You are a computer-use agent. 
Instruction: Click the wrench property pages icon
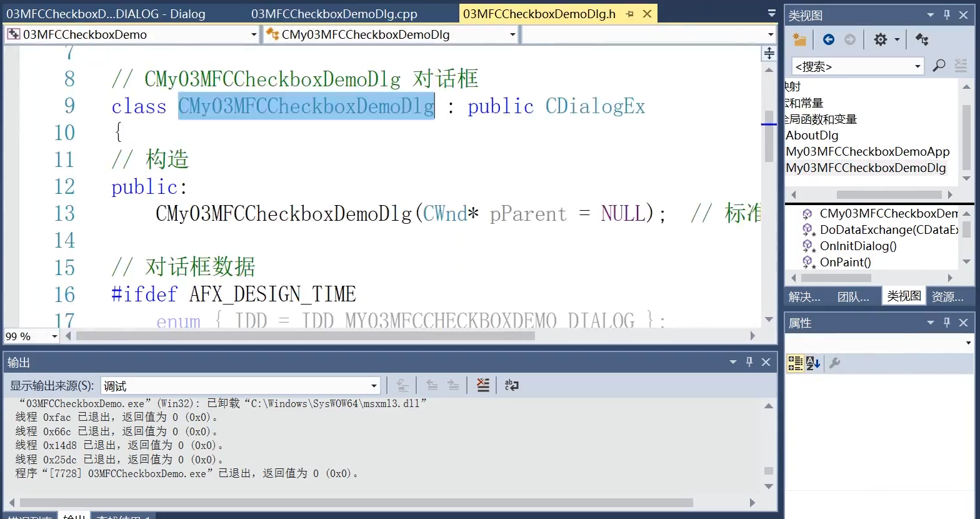click(834, 363)
